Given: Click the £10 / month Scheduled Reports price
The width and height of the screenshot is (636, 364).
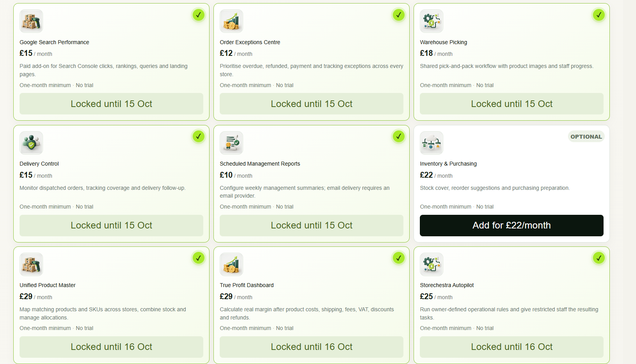Looking at the screenshot, I should tap(236, 175).
